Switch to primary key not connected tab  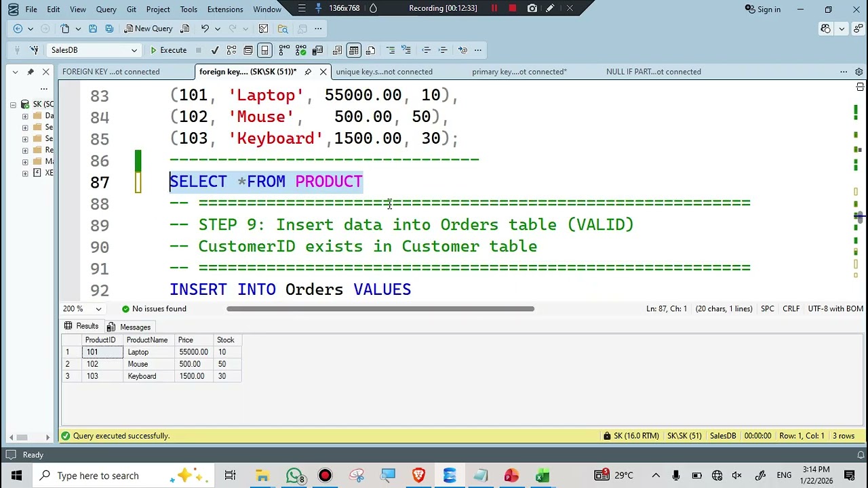(x=519, y=72)
